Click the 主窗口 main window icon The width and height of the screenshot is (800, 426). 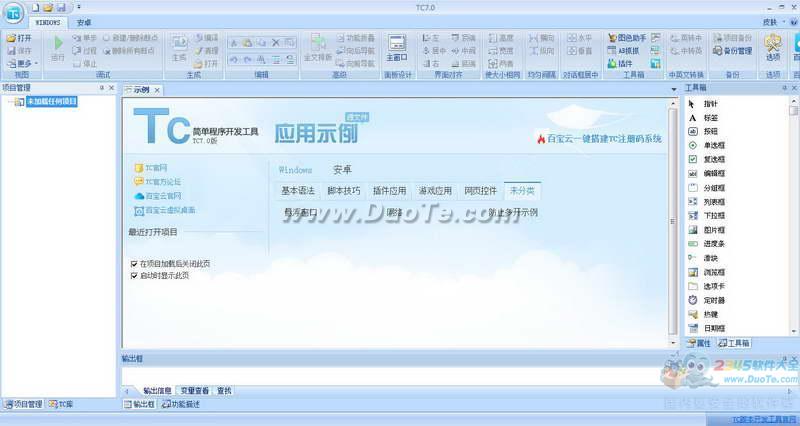click(x=396, y=46)
